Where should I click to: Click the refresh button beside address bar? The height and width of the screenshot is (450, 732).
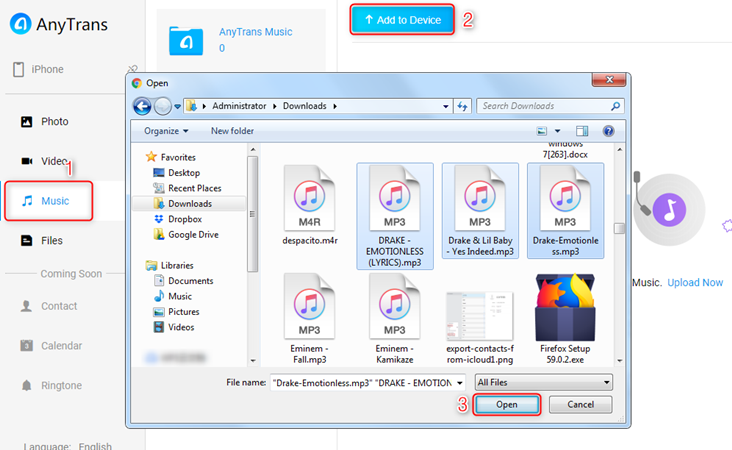click(463, 106)
